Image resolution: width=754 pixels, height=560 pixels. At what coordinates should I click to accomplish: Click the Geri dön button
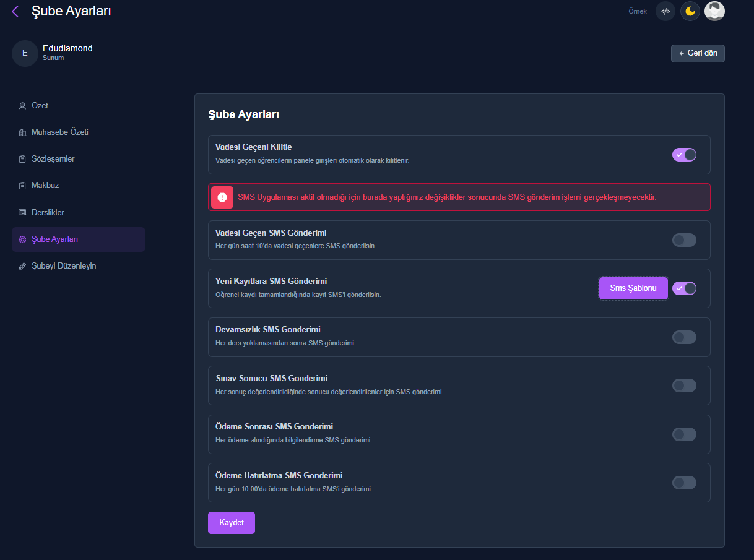698,53
